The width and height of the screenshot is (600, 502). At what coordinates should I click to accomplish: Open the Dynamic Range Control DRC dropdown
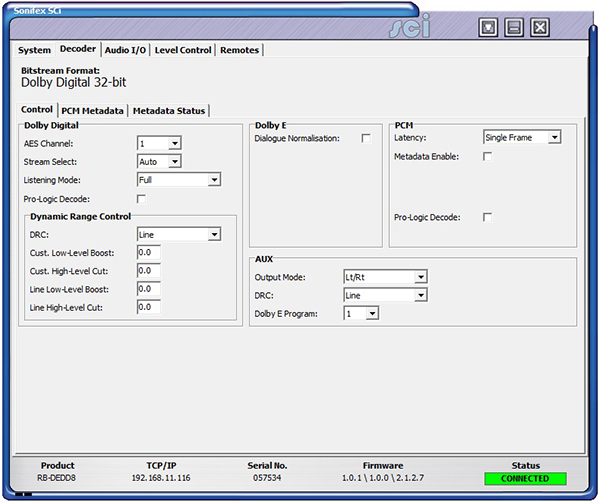point(179,234)
